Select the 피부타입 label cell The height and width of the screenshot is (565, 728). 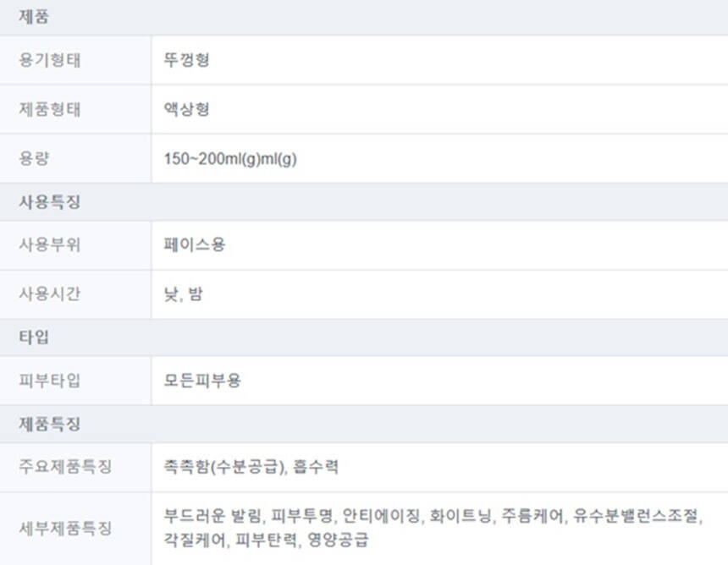[50, 381]
